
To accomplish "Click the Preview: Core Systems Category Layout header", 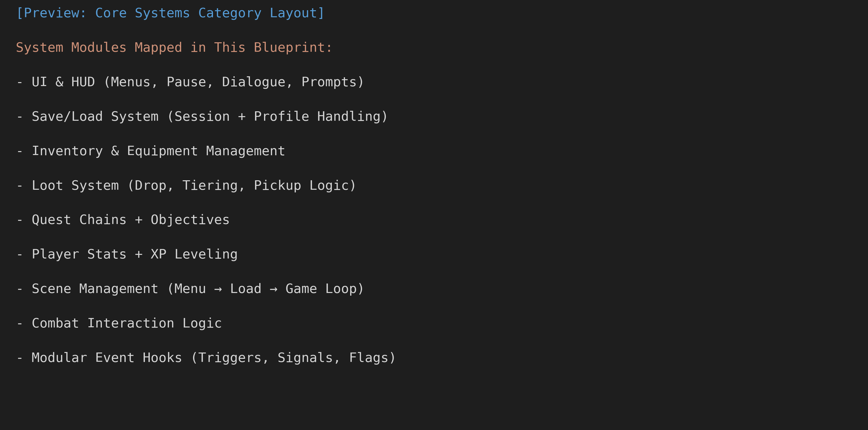I will (170, 13).
